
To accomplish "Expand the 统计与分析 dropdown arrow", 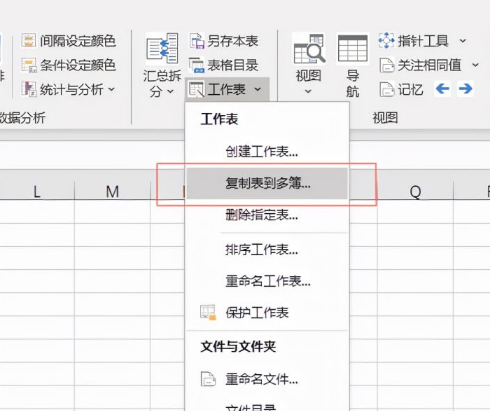I will 112,89.
